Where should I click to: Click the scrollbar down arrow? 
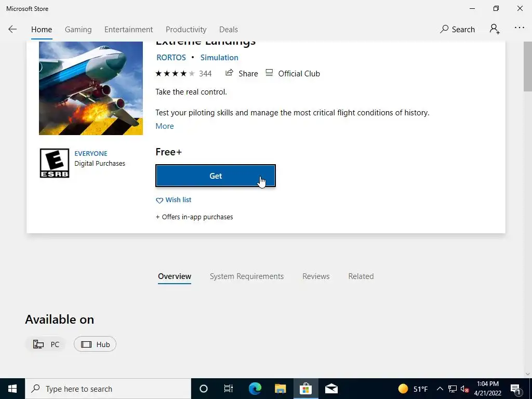pyautogui.click(x=528, y=374)
